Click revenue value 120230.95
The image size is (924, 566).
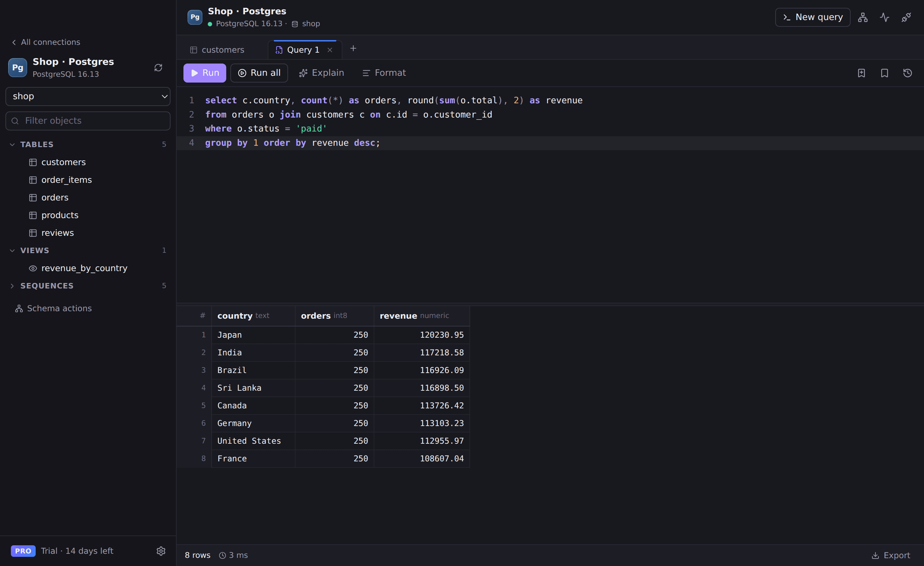pyautogui.click(x=422, y=335)
